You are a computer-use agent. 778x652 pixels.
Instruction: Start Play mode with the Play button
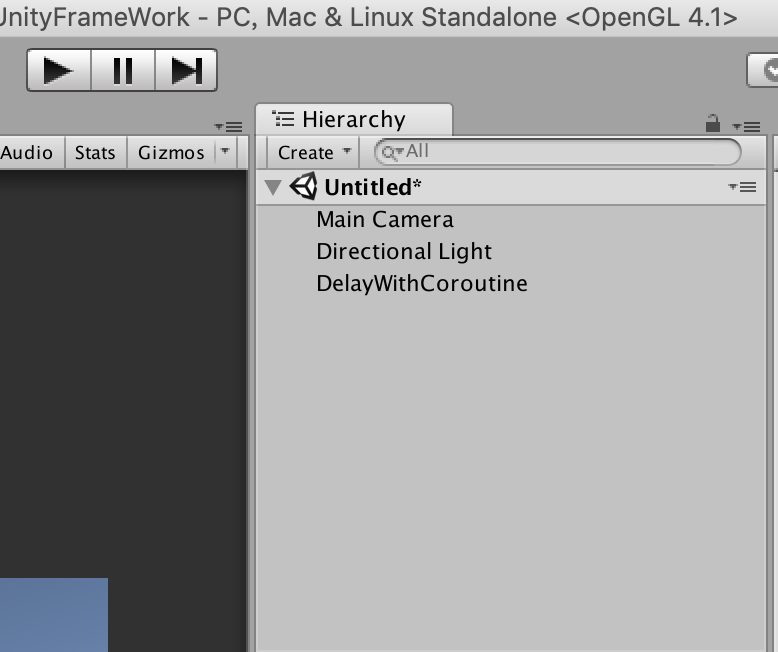pyautogui.click(x=59, y=70)
